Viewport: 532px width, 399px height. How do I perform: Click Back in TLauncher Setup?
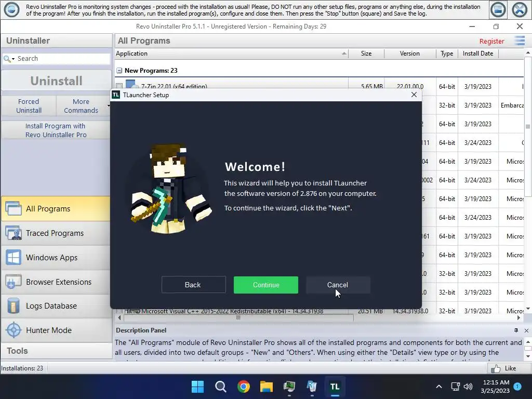pyautogui.click(x=193, y=285)
